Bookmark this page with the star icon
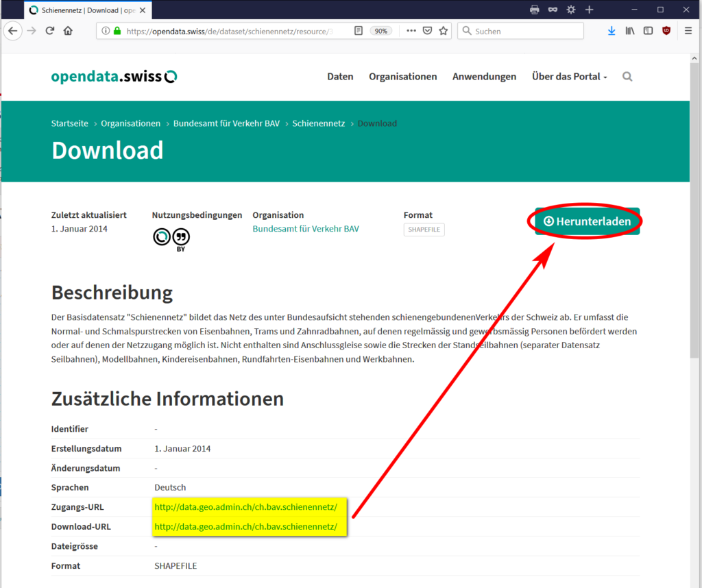Screen dimensions: 702x588 click(444, 31)
